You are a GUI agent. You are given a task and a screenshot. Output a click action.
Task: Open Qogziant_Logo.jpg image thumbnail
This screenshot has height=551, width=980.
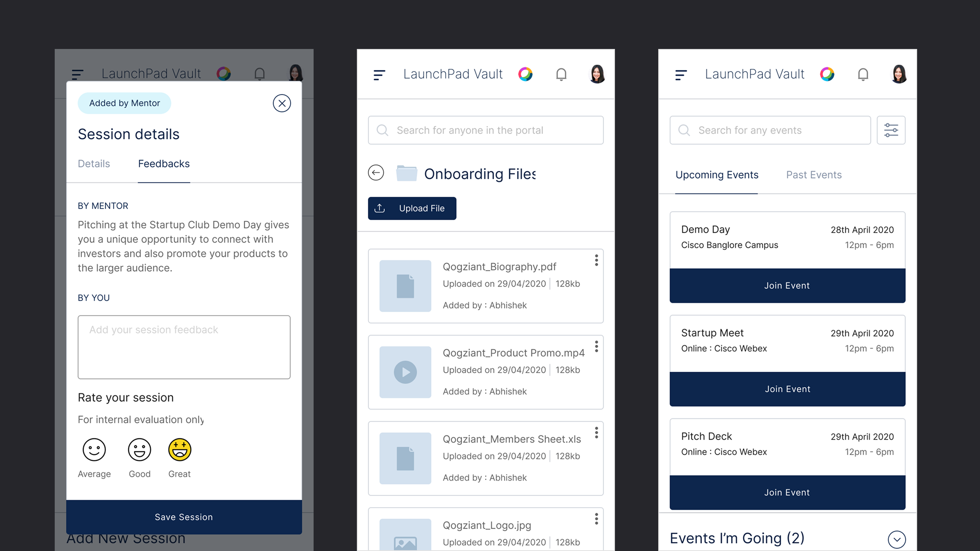405,535
